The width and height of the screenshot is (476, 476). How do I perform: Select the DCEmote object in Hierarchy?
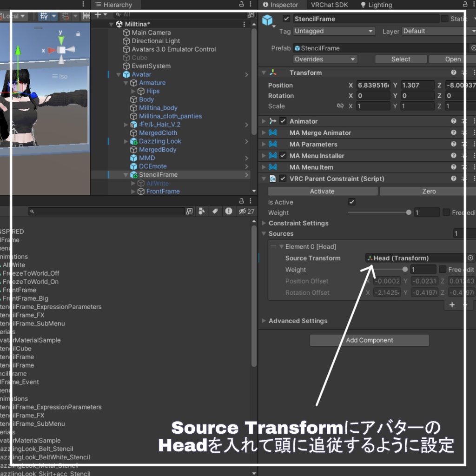tap(152, 166)
